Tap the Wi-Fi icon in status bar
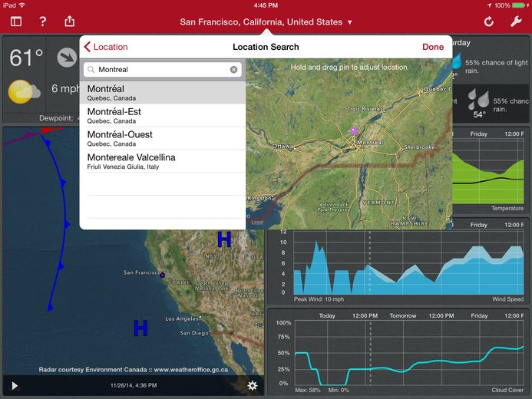532x399 pixels. tap(22, 5)
